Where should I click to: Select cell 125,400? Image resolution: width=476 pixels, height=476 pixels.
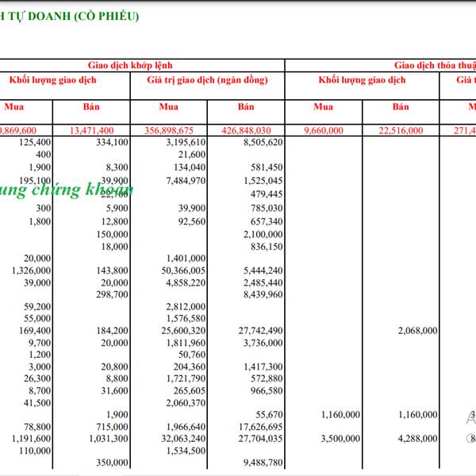click(x=35, y=142)
